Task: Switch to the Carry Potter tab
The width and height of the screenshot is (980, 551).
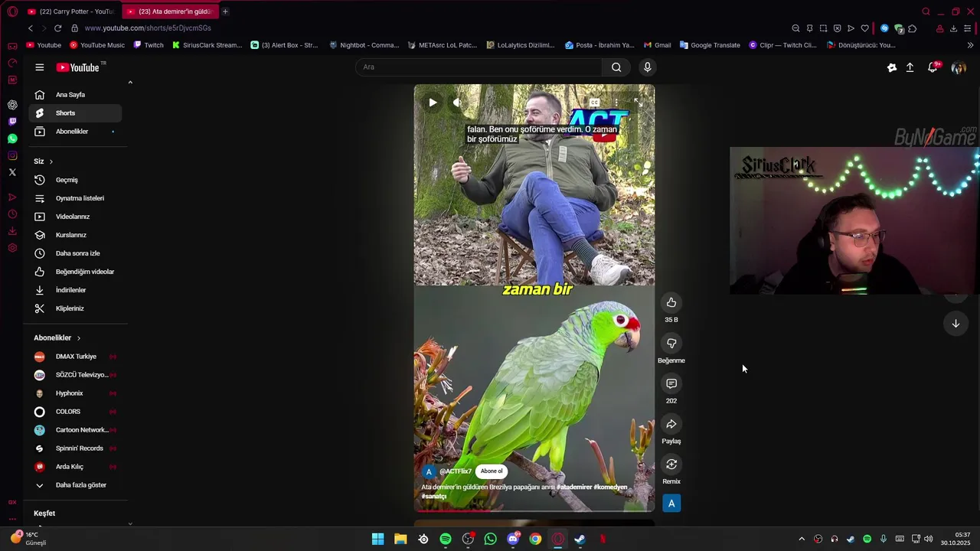Action: click(x=71, y=11)
